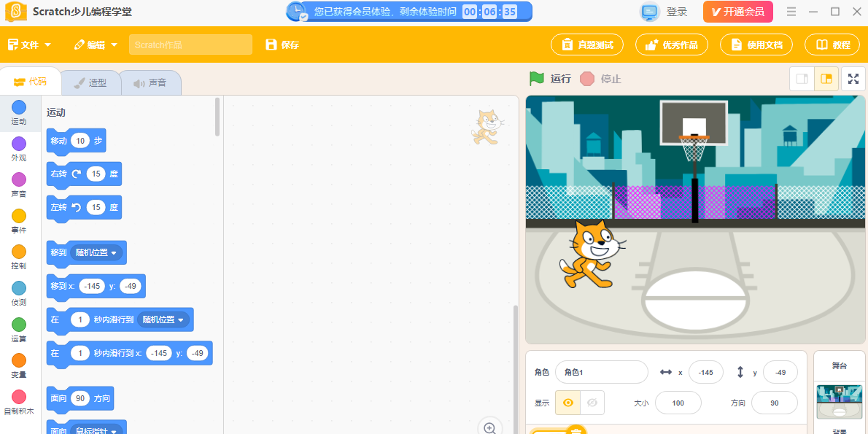Click the 15 value in 右转 block

tap(96, 174)
